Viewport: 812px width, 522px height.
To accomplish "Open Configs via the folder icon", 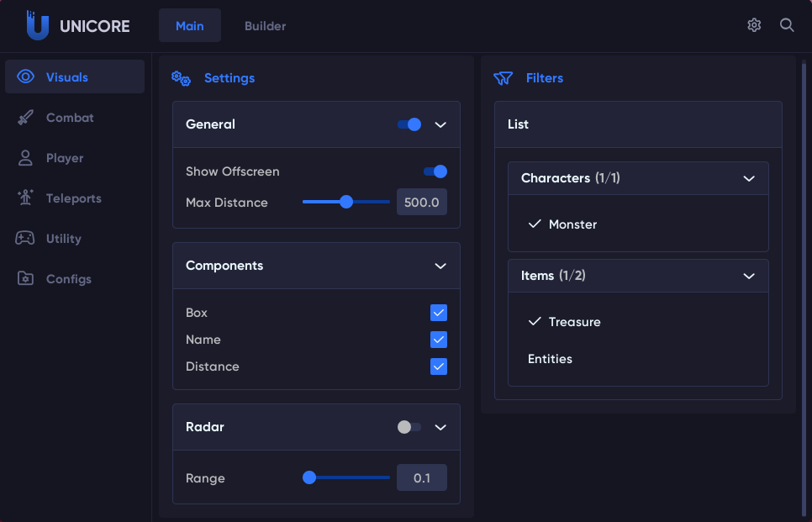I will [x=25, y=279].
